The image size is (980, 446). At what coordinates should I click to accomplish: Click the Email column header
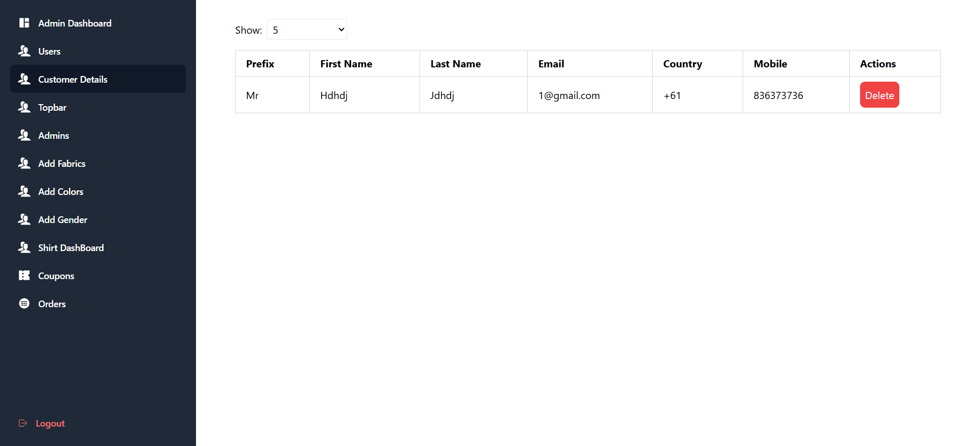coord(551,64)
